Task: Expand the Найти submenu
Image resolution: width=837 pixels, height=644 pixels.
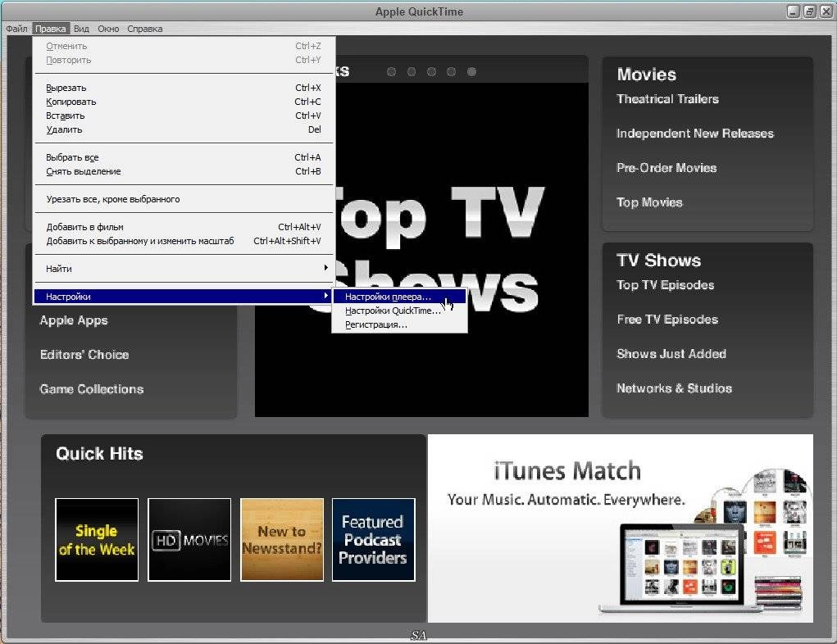Action: (x=184, y=269)
